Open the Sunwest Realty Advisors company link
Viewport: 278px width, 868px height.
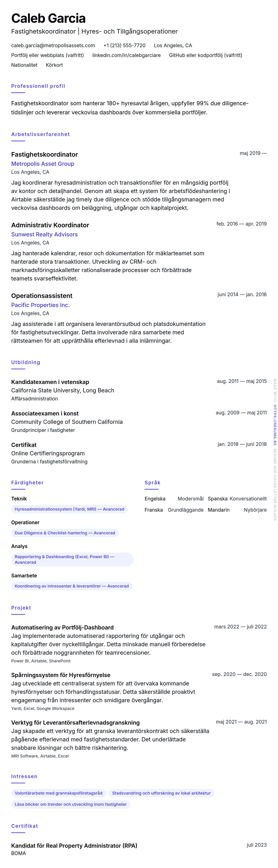pyautogui.click(x=44, y=234)
